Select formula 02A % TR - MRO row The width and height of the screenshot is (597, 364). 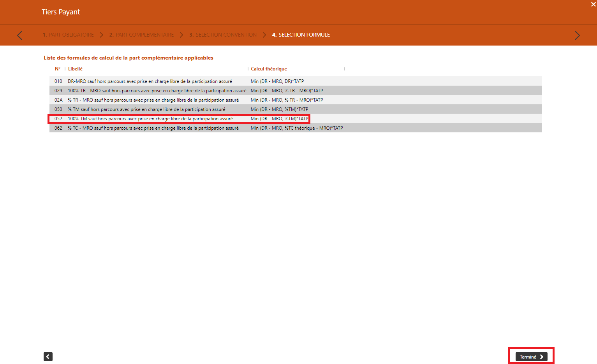click(153, 100)
